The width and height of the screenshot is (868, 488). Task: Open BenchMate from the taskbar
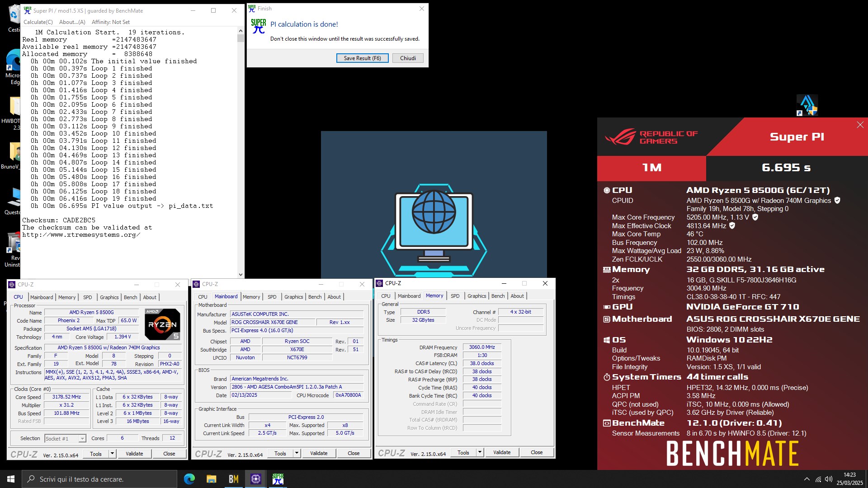pos(233,479)
